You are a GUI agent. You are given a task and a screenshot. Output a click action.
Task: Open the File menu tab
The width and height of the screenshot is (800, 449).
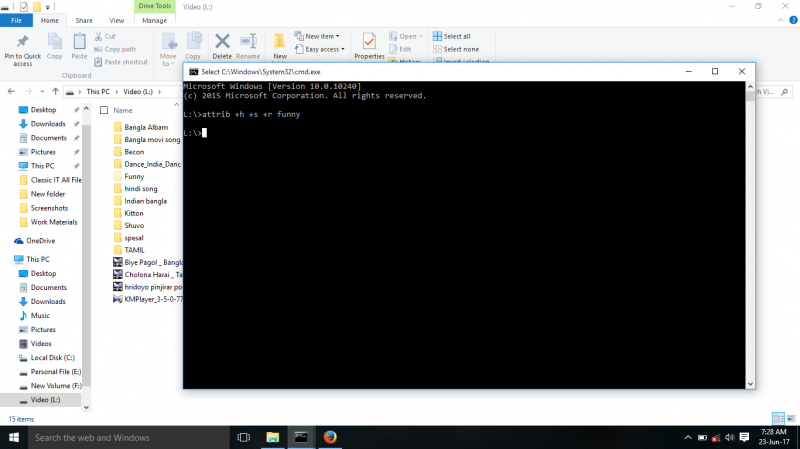click(16, 20)
